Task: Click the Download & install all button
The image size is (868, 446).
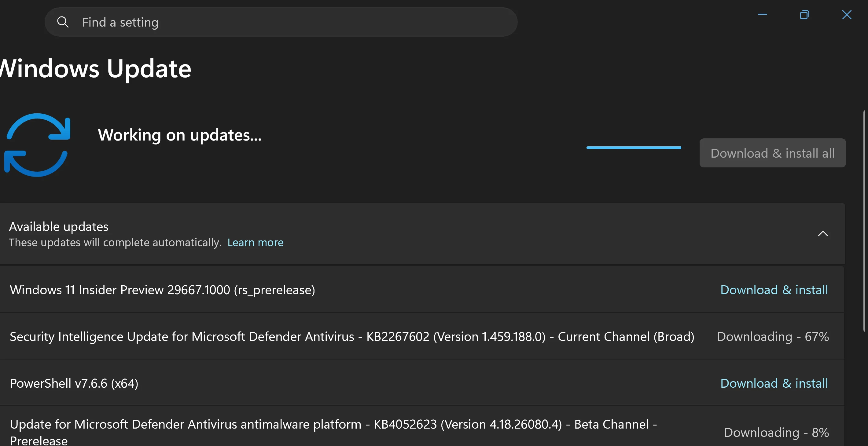Action: point(772,153)
